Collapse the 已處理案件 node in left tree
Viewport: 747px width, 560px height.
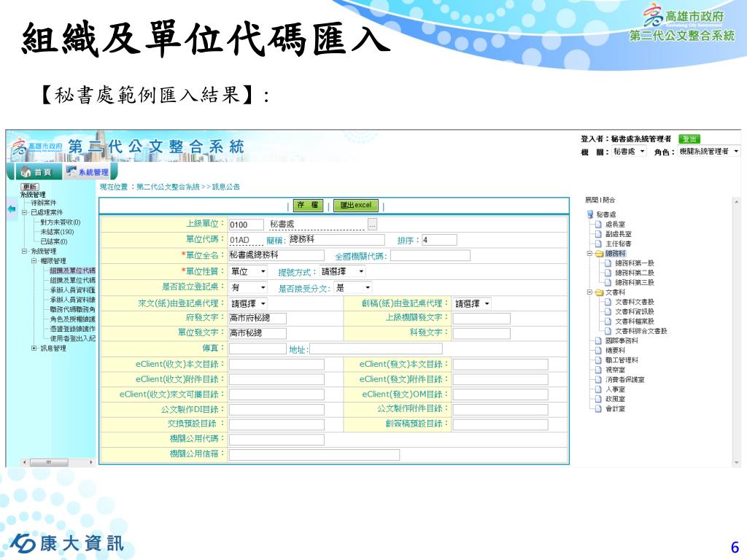coord(24,212)
